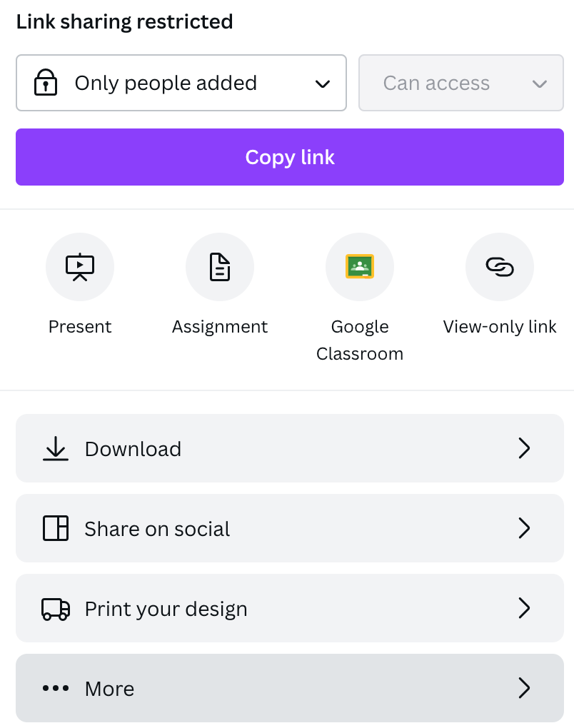Click the View-only link icon
Viewport: 574px width, 728px height.
point(500,267)
